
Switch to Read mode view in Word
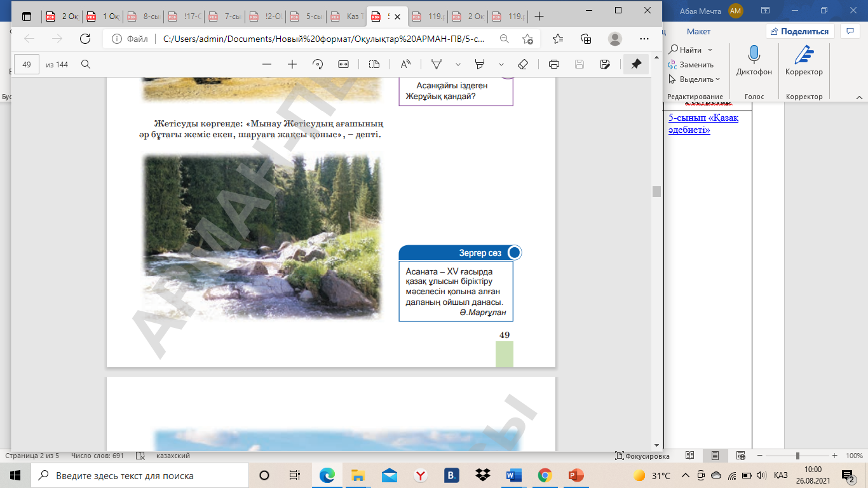690,456
